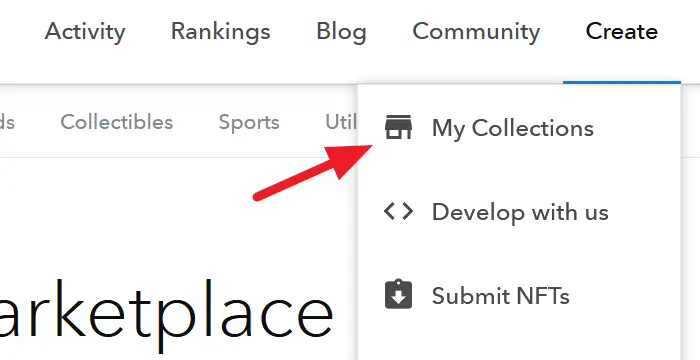700x360 pixels.
Task: Open the Activity page in navigation
Action: 85,32
